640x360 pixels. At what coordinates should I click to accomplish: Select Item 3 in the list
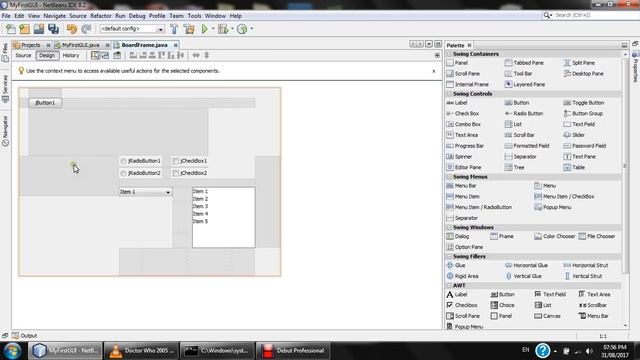point(200,207)
